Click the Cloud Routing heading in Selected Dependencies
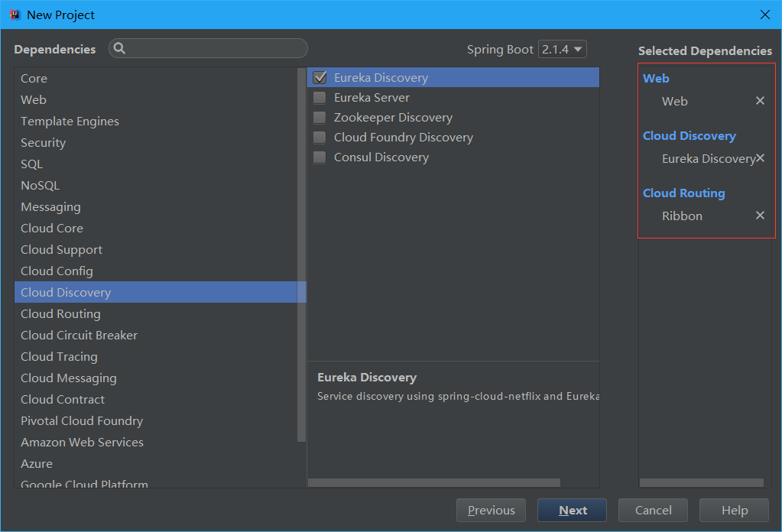 [x=683, y=193]
